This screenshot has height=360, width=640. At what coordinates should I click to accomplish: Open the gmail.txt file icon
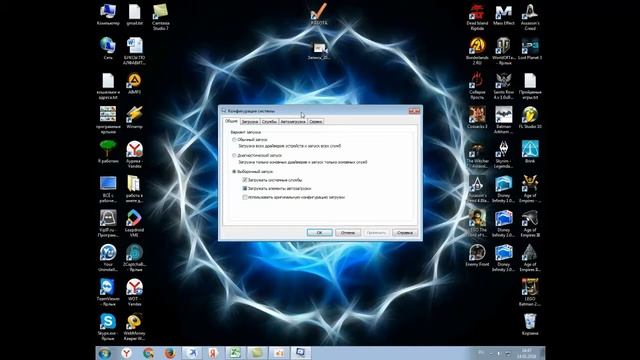[135, 15]
